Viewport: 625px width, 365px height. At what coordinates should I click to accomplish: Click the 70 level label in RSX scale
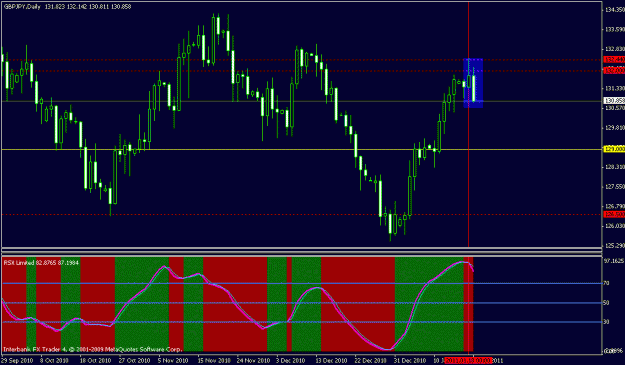[x=606, y=283]
